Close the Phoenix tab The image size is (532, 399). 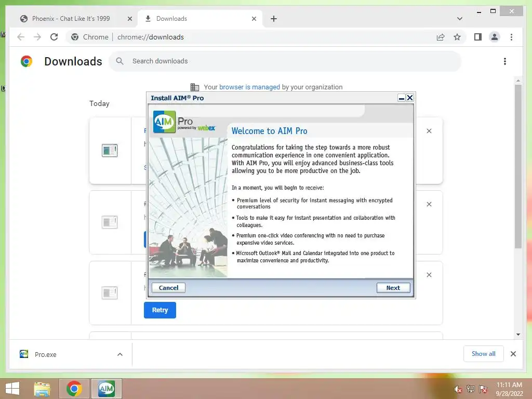(x=129, y=19)
